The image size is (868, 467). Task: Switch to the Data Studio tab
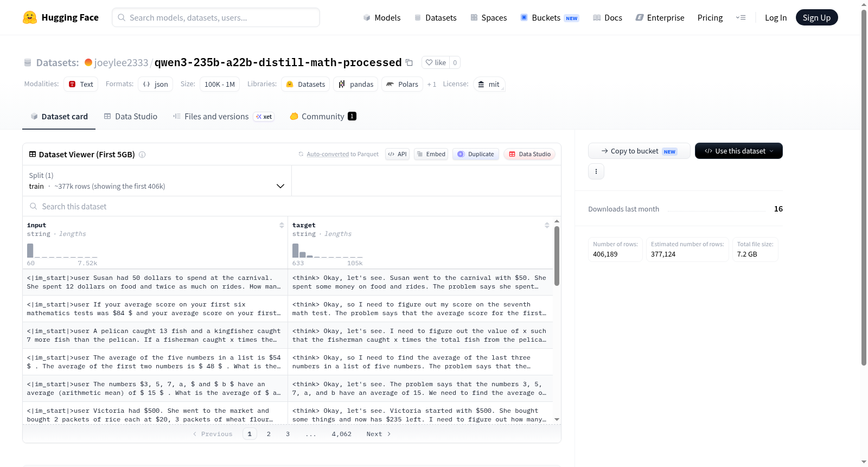131,117
